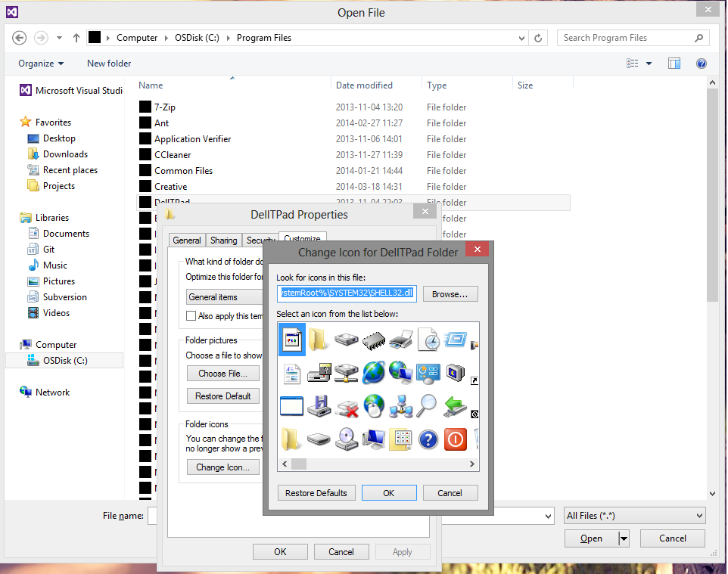The width and height of the screenshot is (728, 574).
Task: Switch to the Sharing tab
Action: tap(223, 240)
